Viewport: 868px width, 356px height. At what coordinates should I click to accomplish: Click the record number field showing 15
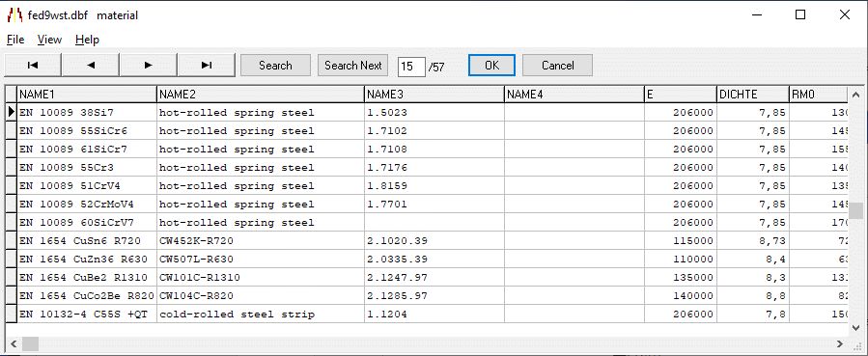(411, 67)
